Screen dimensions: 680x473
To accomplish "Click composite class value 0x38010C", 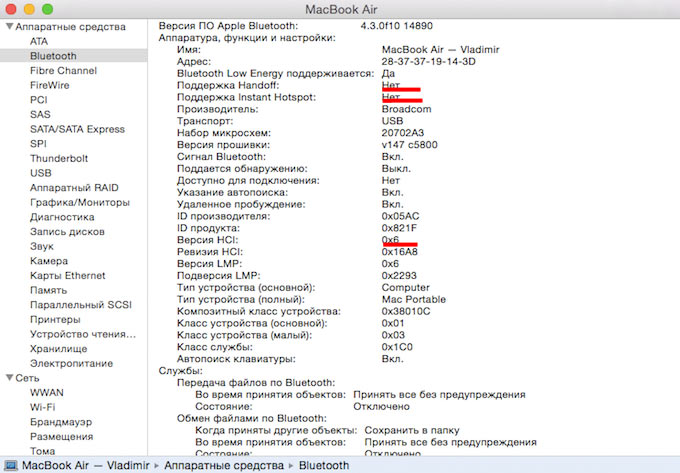I will (406, 311).
